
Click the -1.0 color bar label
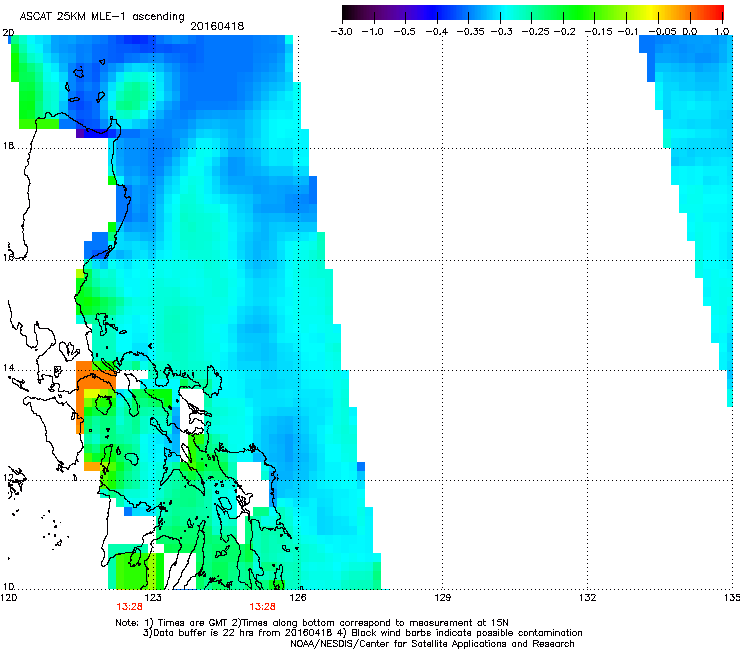point(372,32)
